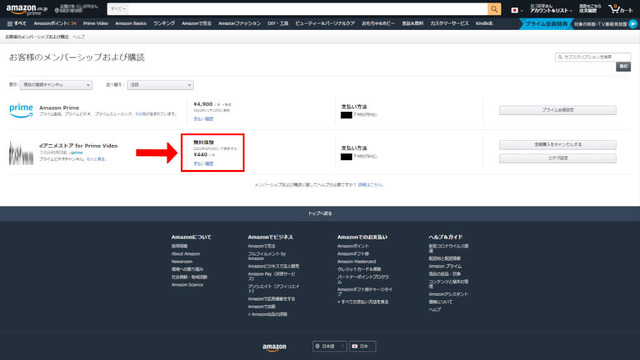Open DIY・工具 in nav bar

pos(278,24)
